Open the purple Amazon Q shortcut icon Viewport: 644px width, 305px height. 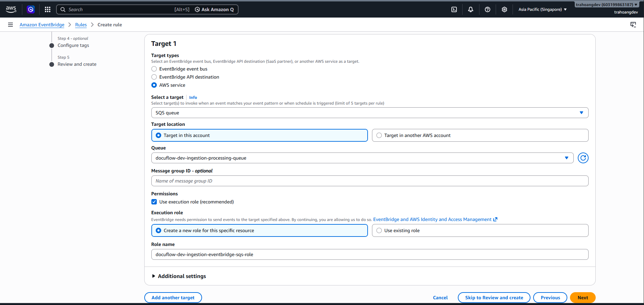point(31,9)
